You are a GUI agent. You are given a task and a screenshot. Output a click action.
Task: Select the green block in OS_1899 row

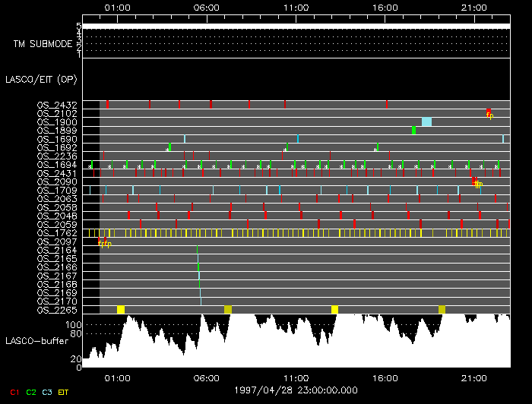click(413, 130)
